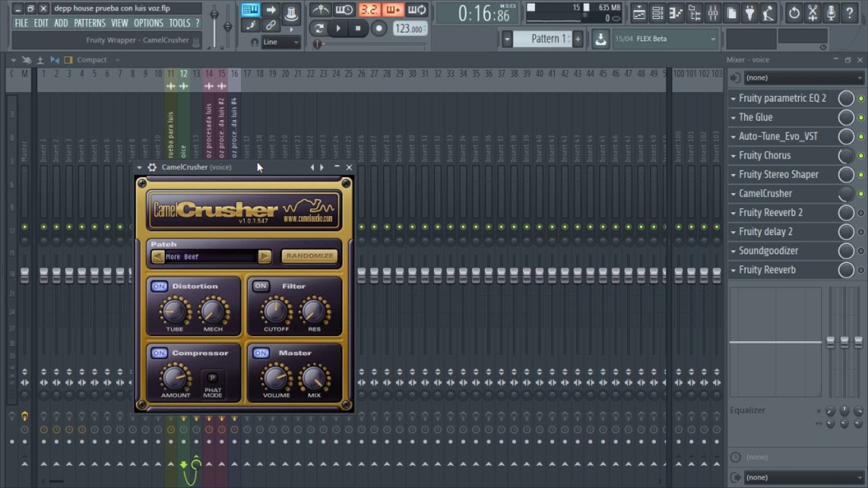Open pattern selector arrow left of Pattern 1
The width and height of the screenshot is (868, 488).
click(x=507, y=39)
